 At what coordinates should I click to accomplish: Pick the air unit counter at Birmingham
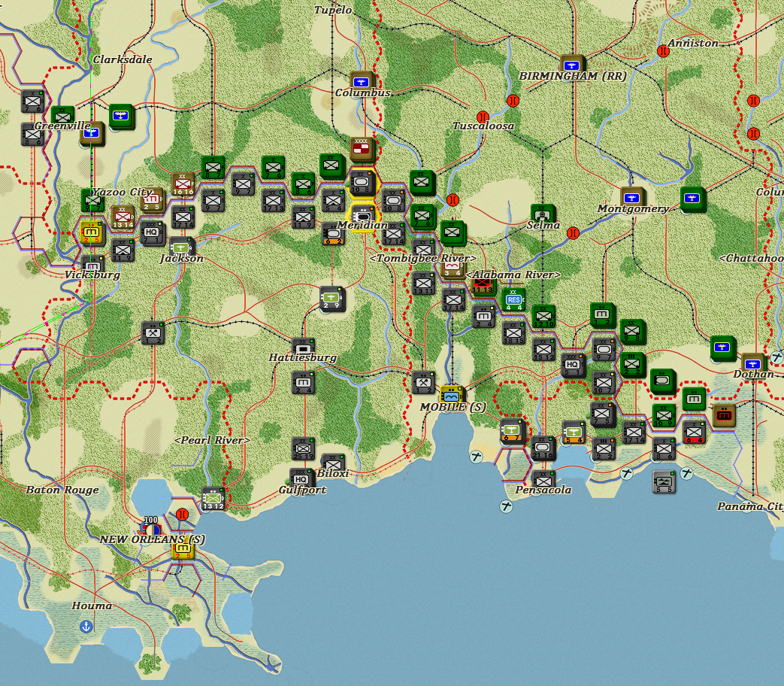pyautogui.click(x=571, y=65)
